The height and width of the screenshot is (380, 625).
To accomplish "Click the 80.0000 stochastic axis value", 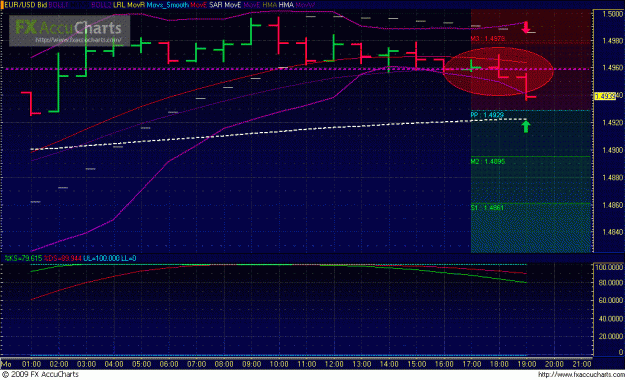I will pos(610,283).
